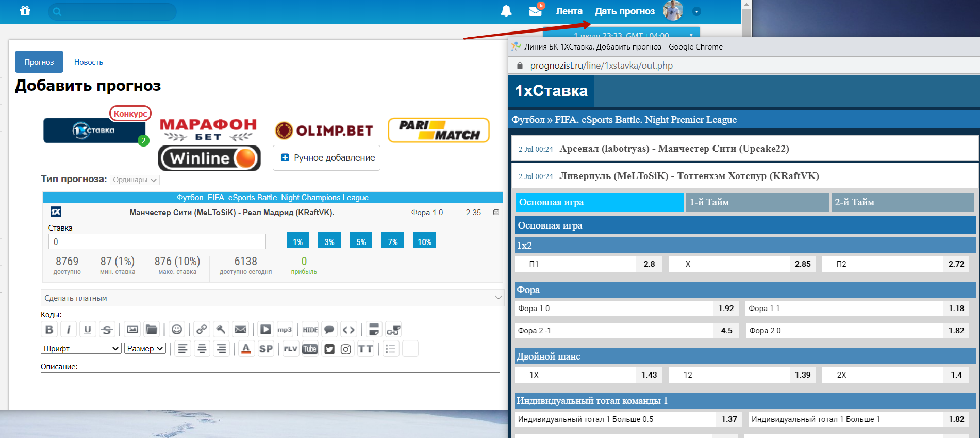This screenshot has height=438, width=980.
Task: Expand the Сделать платным section
Action: point(272,298)
